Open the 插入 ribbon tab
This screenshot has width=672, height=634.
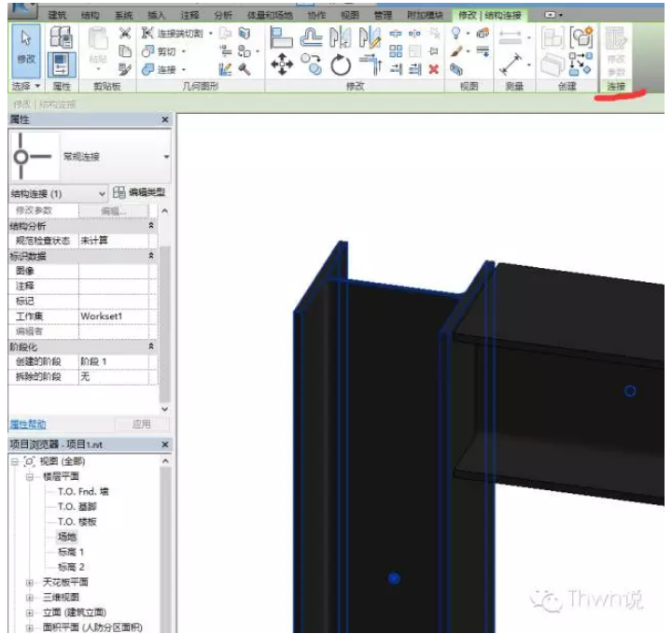tap(157, 15)
